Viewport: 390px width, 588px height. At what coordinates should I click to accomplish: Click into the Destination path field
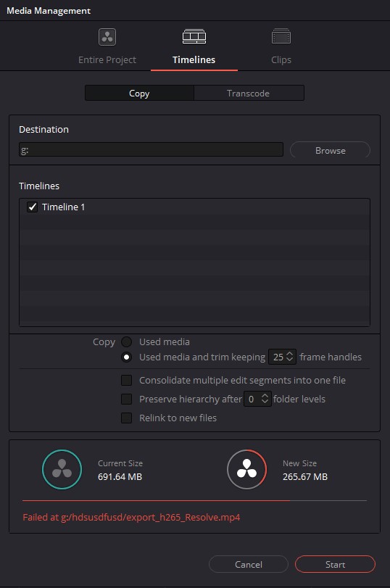[x=151, y=149]
